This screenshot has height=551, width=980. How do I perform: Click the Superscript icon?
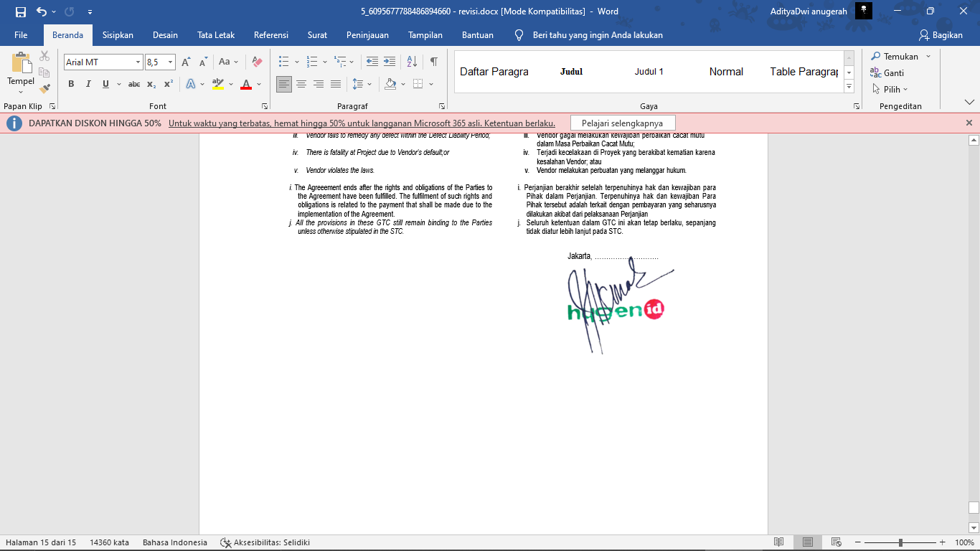tap(169, 84)
